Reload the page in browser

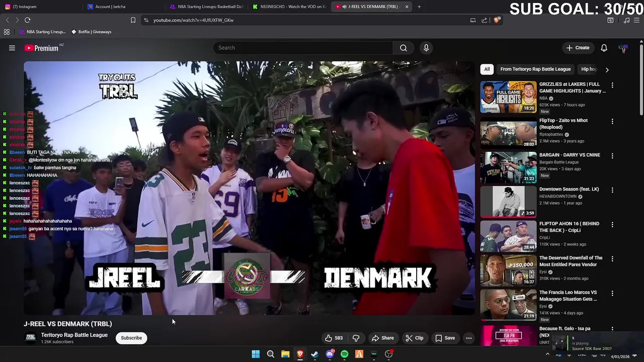(x=27, y=20)
